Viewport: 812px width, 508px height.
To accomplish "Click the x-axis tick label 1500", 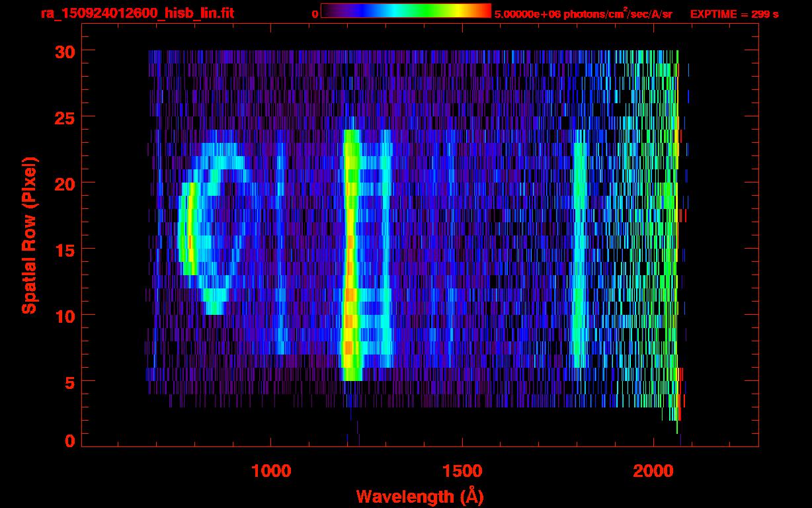I will coord(462,470).
